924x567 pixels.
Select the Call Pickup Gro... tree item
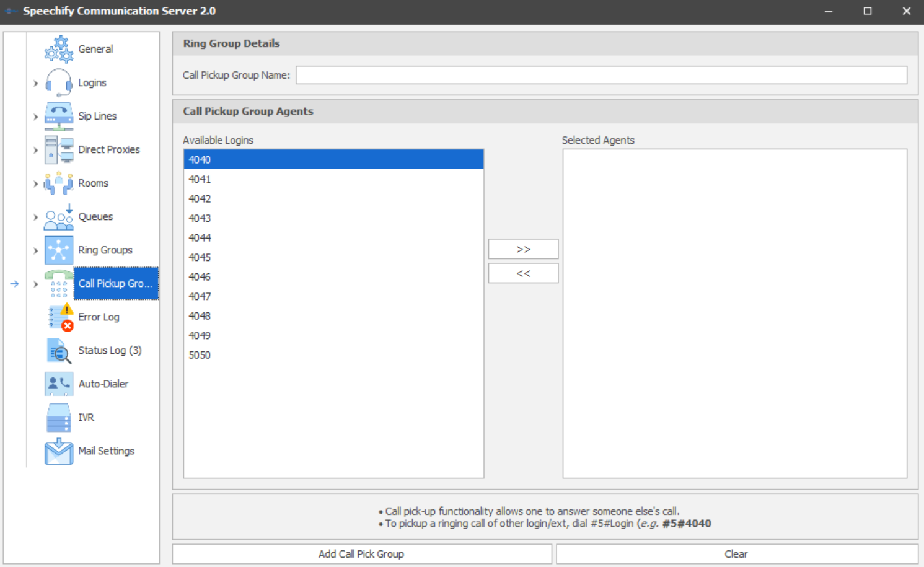(x=116, y=283)
